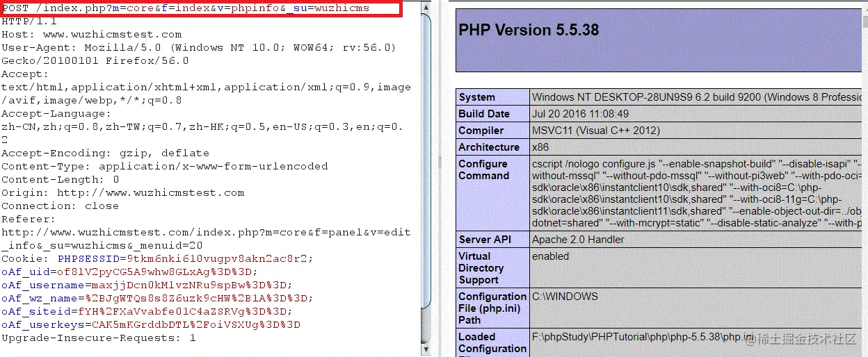Click the Compiler row label
The height and width of the screenshot is (357, 868).
pos(481,131)
